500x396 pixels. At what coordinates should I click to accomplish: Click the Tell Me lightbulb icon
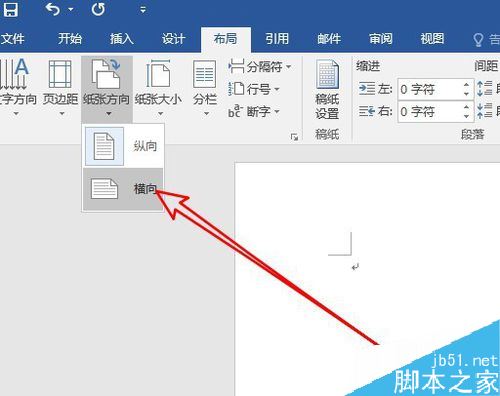point(478,40)
